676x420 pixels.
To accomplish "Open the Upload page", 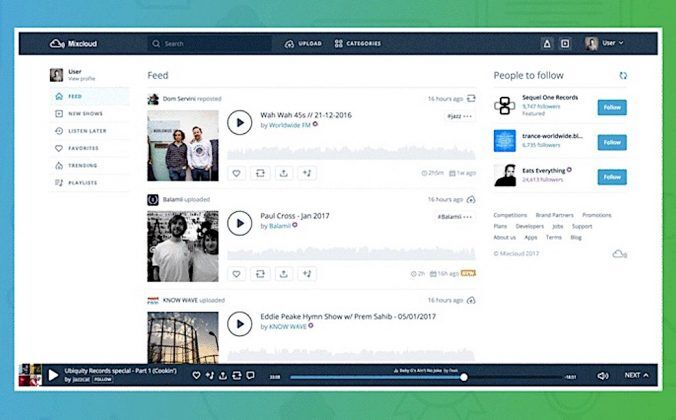I will coord(303,44).
